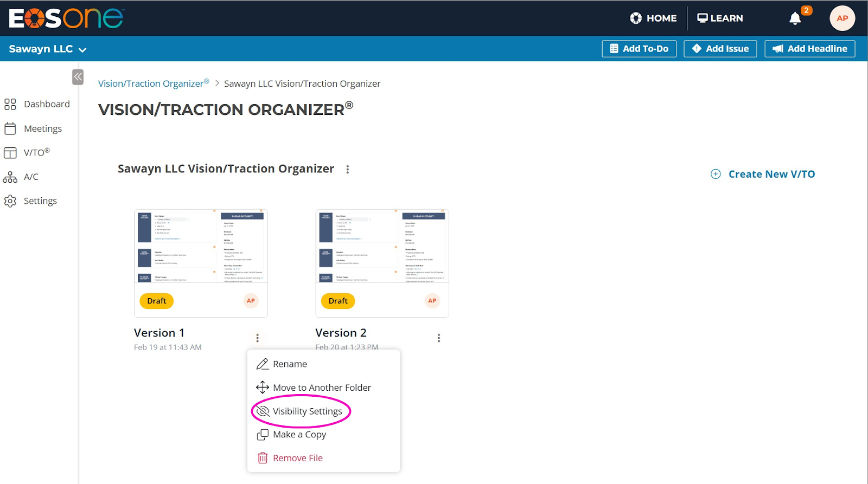Screen dimensions: 868x484
Task: Click the A/C org chart icon
Action: point(10,177)
